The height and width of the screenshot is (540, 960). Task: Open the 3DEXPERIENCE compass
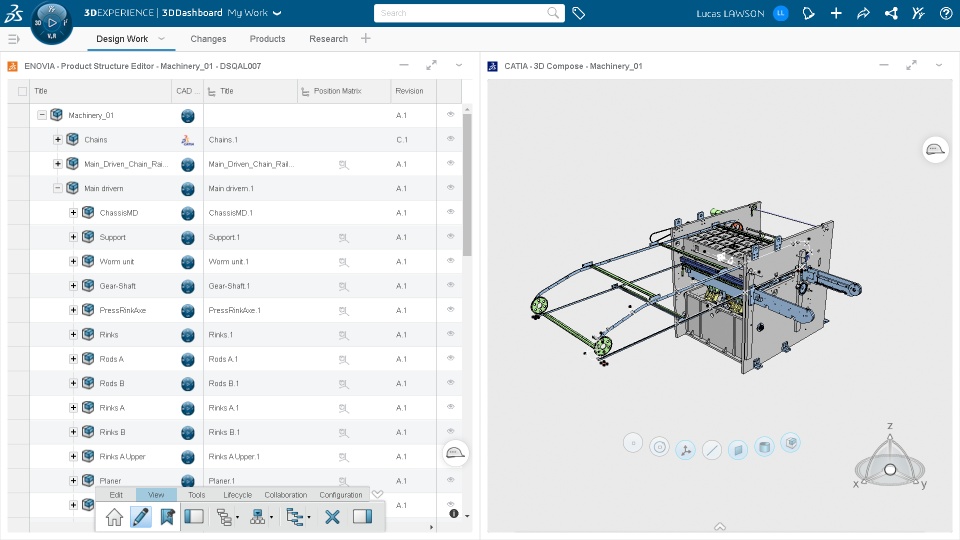point(51,23)
